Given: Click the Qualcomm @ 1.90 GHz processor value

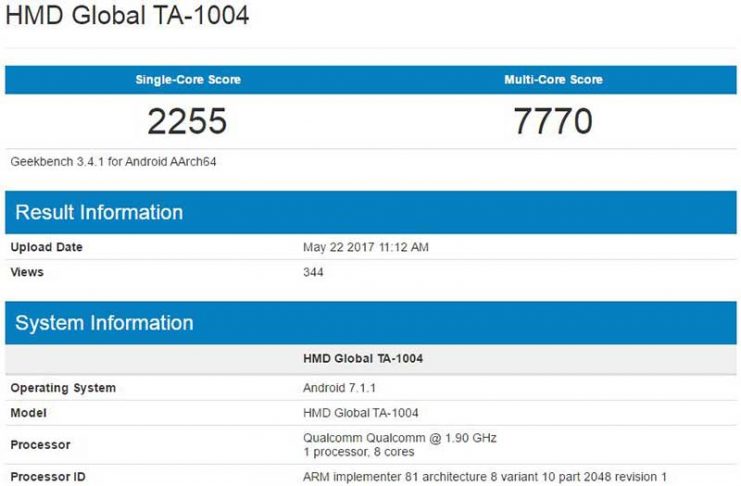Looking at the screenshot, I should coord(400,438).
